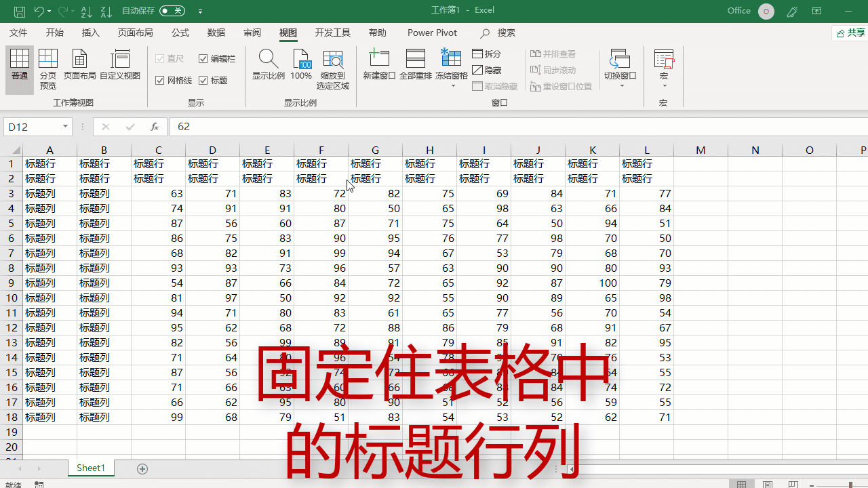This screenshot has height=488, width=868.
Task: Select column header M
Action: pos(701,150)
